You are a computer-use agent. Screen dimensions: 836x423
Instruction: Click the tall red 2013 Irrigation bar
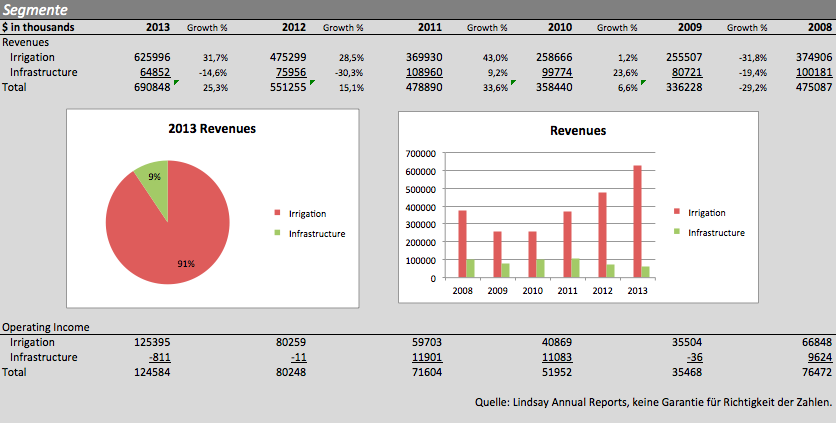636,221
